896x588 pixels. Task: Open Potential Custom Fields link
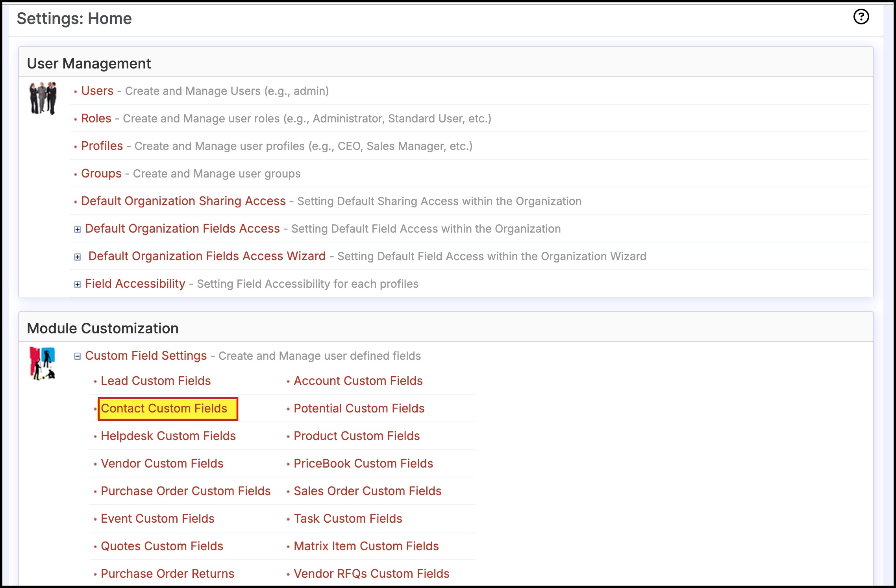(x=359, y=409)
